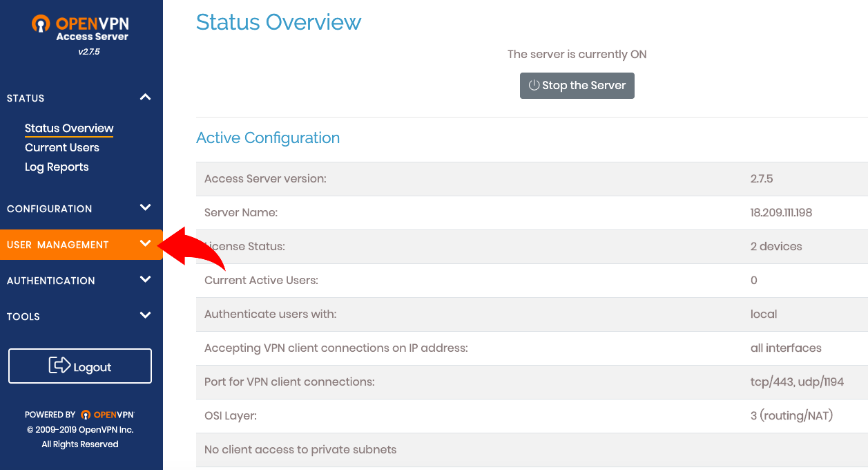Select the CONFIGURATION menu heading
Screen dimensions: 868x470
(50, 209)
